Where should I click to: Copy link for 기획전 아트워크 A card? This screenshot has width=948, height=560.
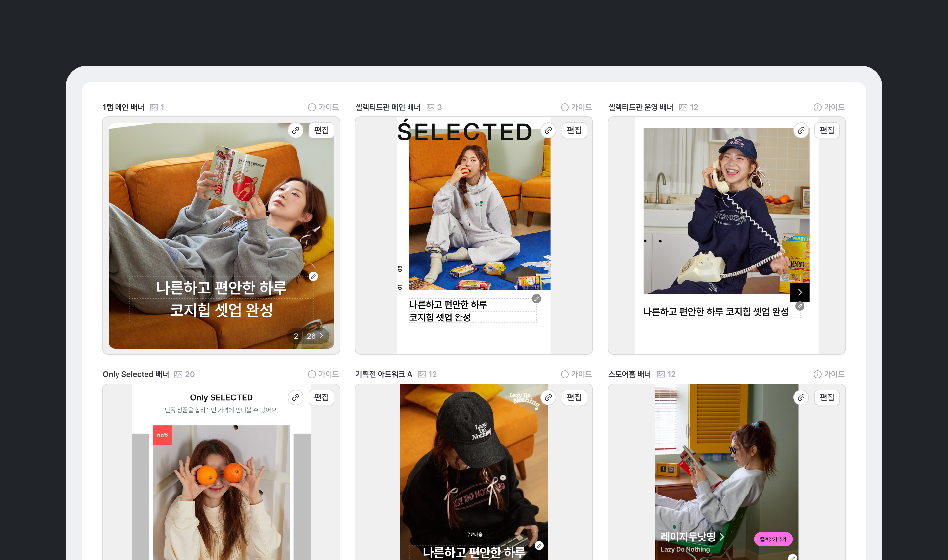[x=548, y=397]
